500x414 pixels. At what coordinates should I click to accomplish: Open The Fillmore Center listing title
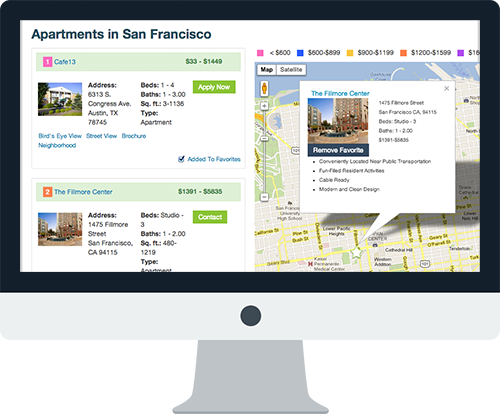click(x=83, y=192)
